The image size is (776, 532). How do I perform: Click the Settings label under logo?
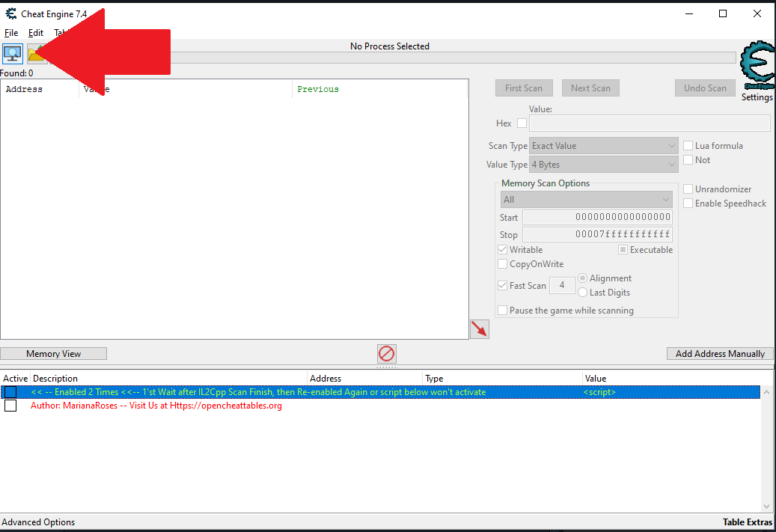[x=757, y=97]
